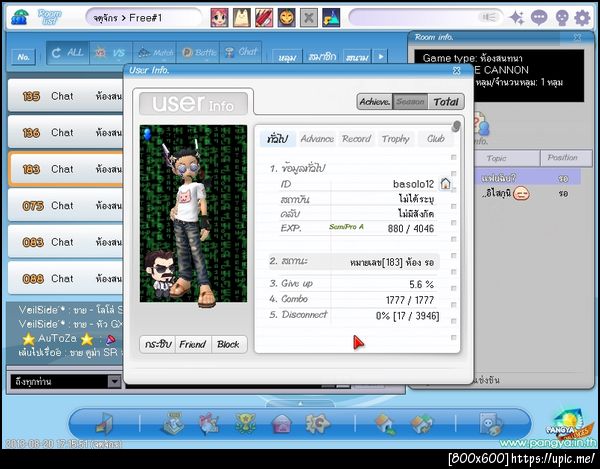Viewport: 600px width, 469px height.
Task: Click the สนาม column button
Action: (357, 57)
